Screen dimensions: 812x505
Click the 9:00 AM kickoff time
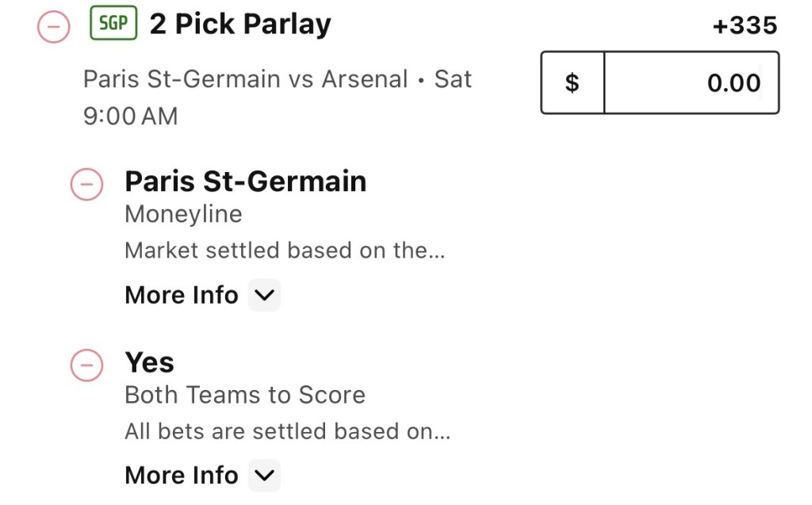131,116
